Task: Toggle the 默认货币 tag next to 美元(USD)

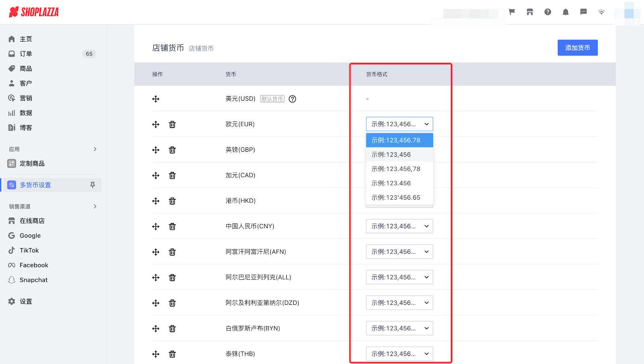Action: tap(272, 98)
